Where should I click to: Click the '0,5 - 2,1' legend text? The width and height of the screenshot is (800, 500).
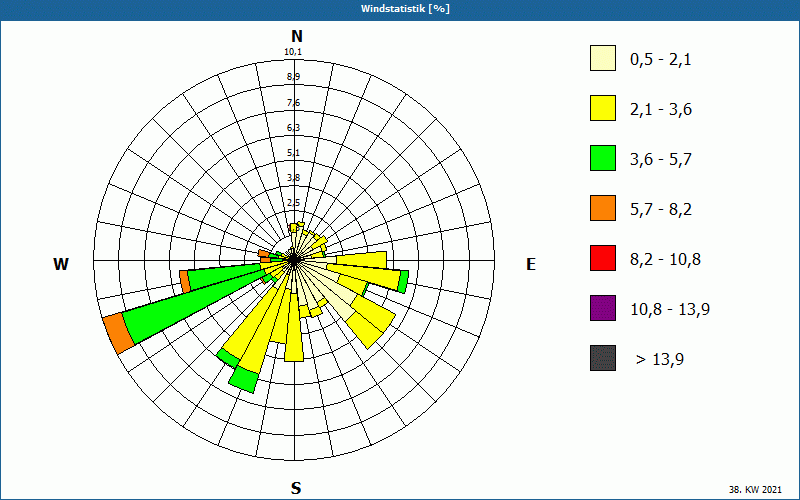(661, 60)
